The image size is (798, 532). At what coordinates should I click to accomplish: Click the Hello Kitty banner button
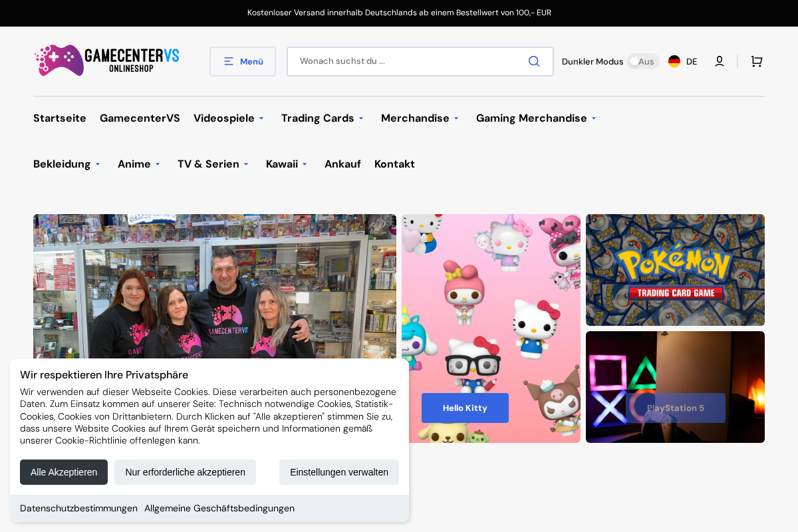coord(465,408)
